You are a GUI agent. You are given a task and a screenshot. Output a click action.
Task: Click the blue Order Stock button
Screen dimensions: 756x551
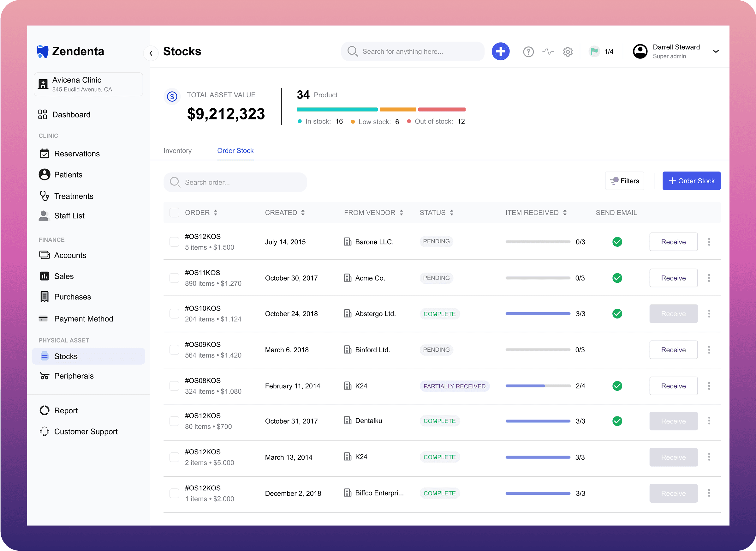691,181
